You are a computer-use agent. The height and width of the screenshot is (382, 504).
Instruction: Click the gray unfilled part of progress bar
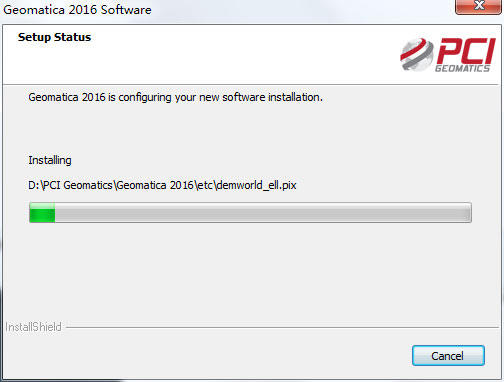[263, 212]
